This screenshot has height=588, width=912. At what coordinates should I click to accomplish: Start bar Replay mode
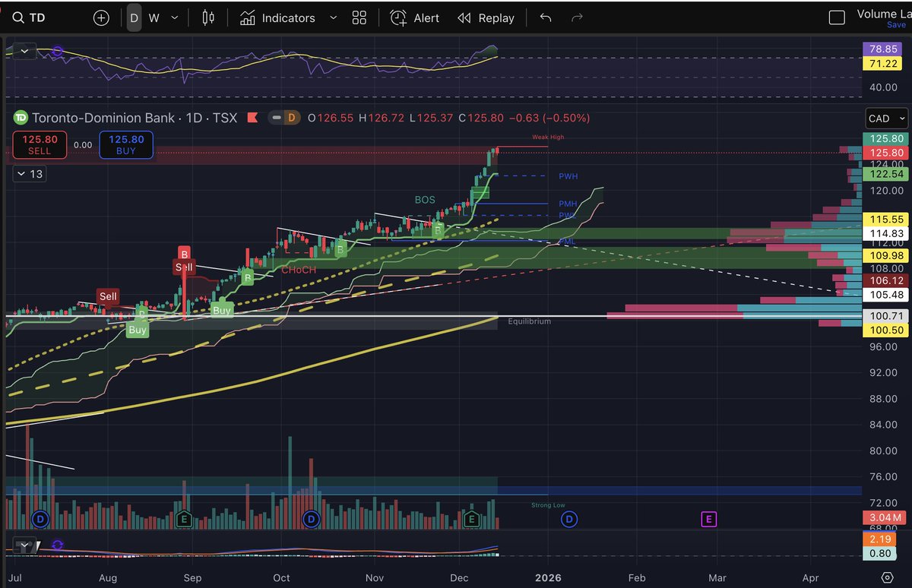(486, 17)
